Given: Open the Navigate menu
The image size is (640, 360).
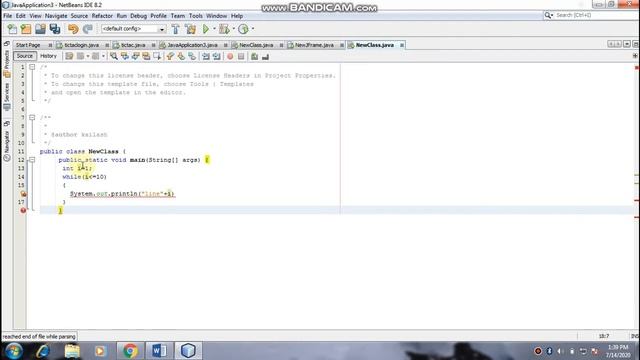Looking at the screenshot, I should (56, 16).
